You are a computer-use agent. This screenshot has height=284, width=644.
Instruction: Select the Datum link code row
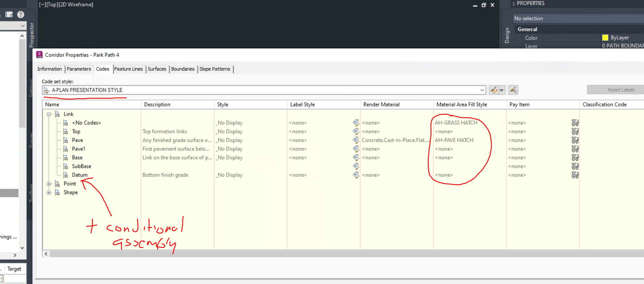pos(80,175)
